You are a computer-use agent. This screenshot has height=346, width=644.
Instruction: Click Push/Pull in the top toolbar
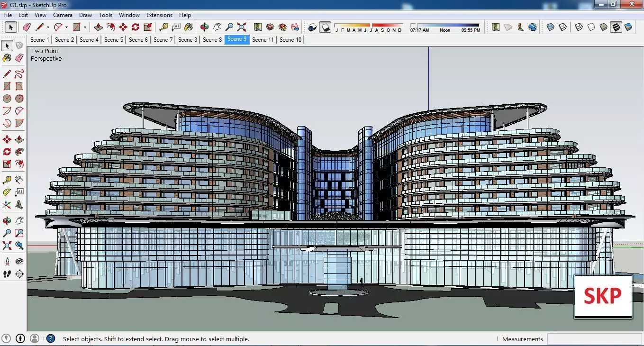(99, 27)
